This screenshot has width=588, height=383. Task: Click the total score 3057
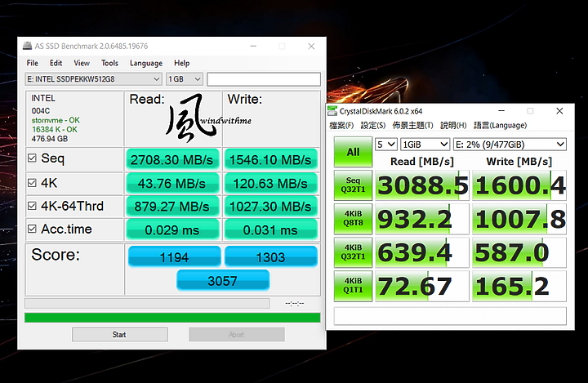click(x=223, y=281)
